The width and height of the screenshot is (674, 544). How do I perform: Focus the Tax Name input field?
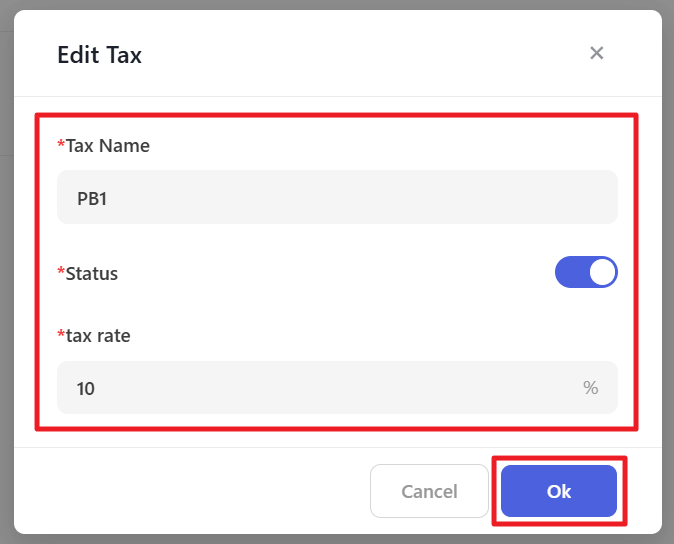(337, 198)
